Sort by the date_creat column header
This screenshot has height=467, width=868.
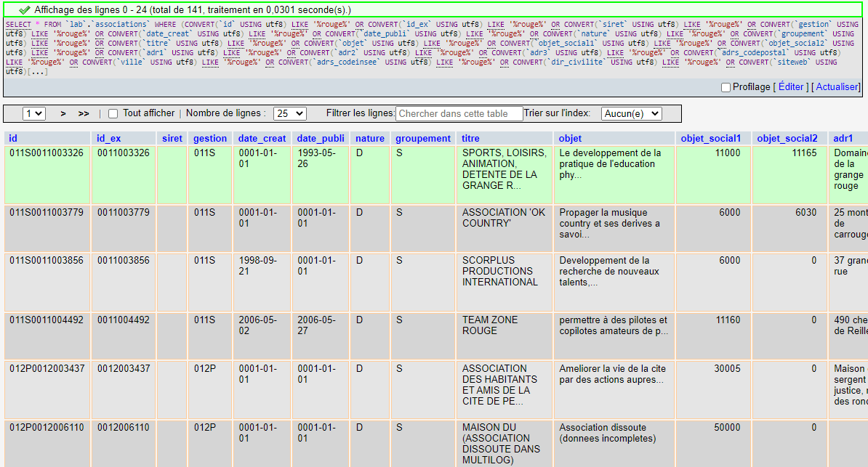(x=262, y=138)
